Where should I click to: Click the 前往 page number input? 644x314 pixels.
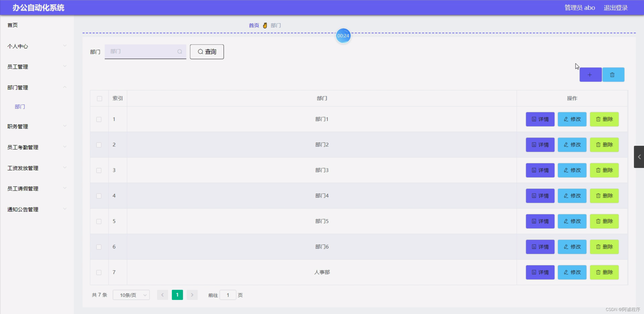(228, 295)
